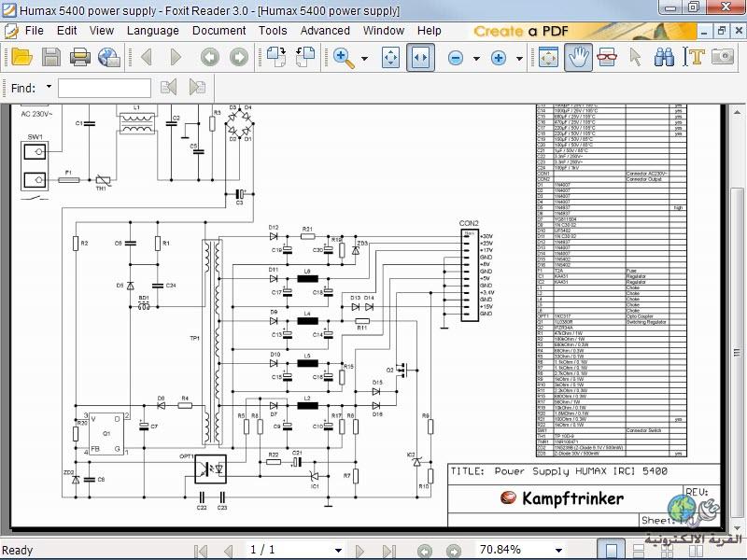Click the status bar Previous View button
The width and height of the screenshot is (747, 560).
[x=424, y=551]
